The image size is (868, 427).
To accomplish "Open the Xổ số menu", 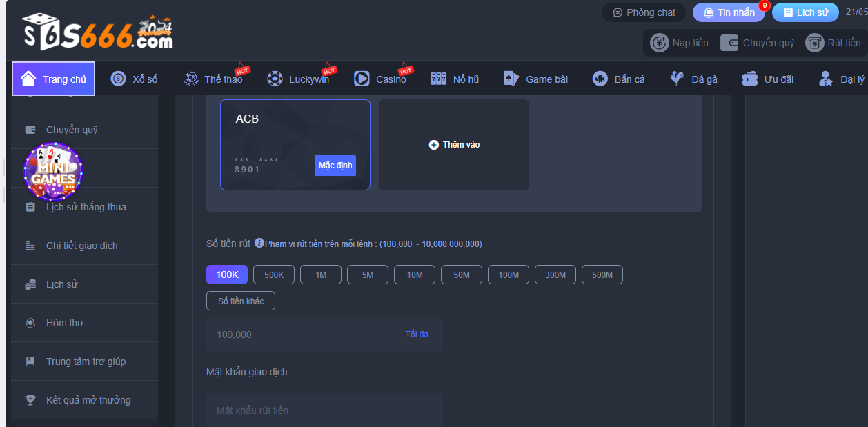I will tap(135, 79).
